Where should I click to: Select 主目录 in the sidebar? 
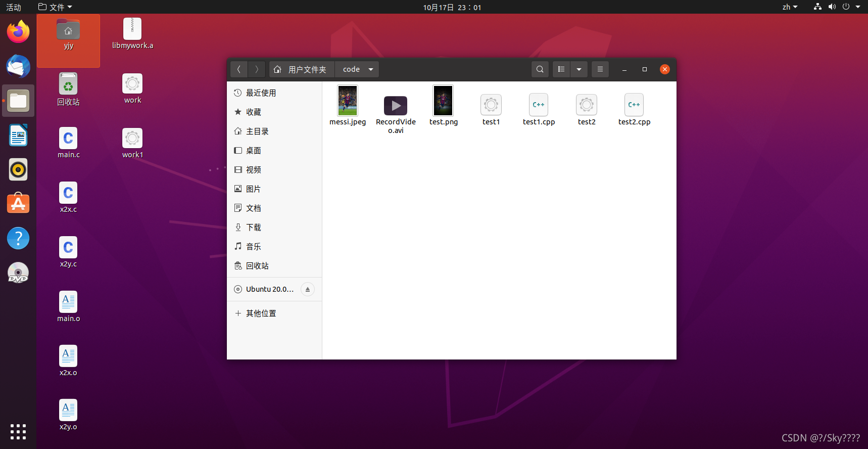click(274, 131)
